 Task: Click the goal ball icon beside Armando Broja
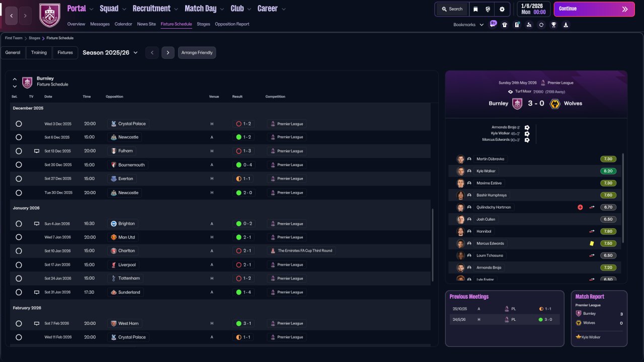[x=527, y=128]
